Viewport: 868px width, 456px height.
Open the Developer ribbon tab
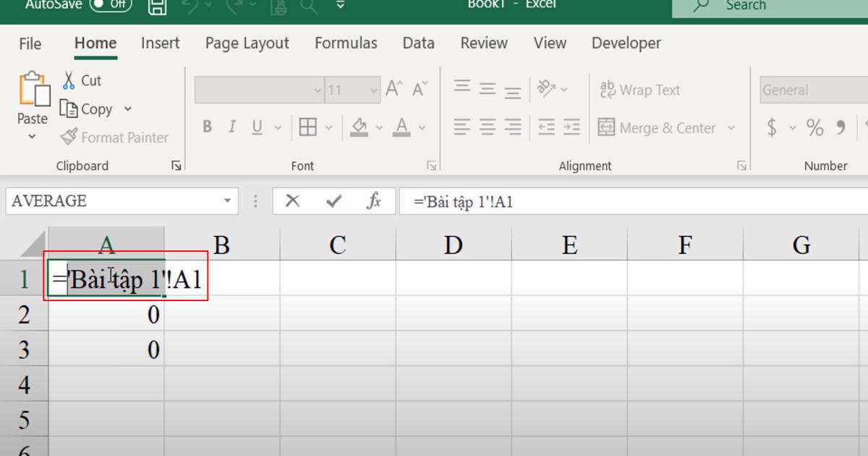625,43
